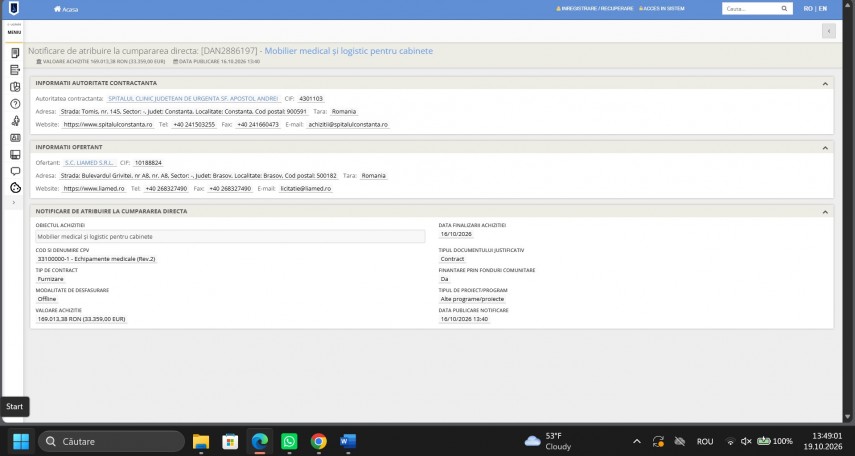
Task: Switch language to RO
Action: pos(808,9)
